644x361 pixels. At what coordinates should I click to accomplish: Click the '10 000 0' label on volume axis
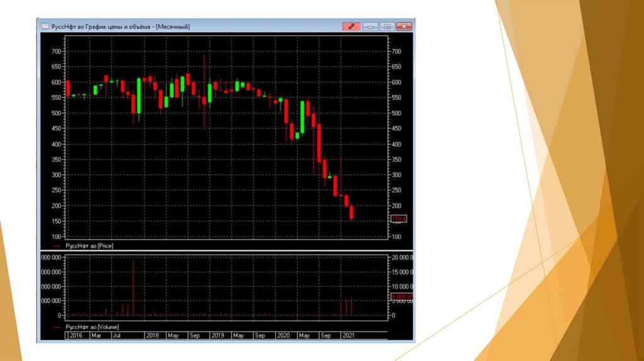pos(402,287)
